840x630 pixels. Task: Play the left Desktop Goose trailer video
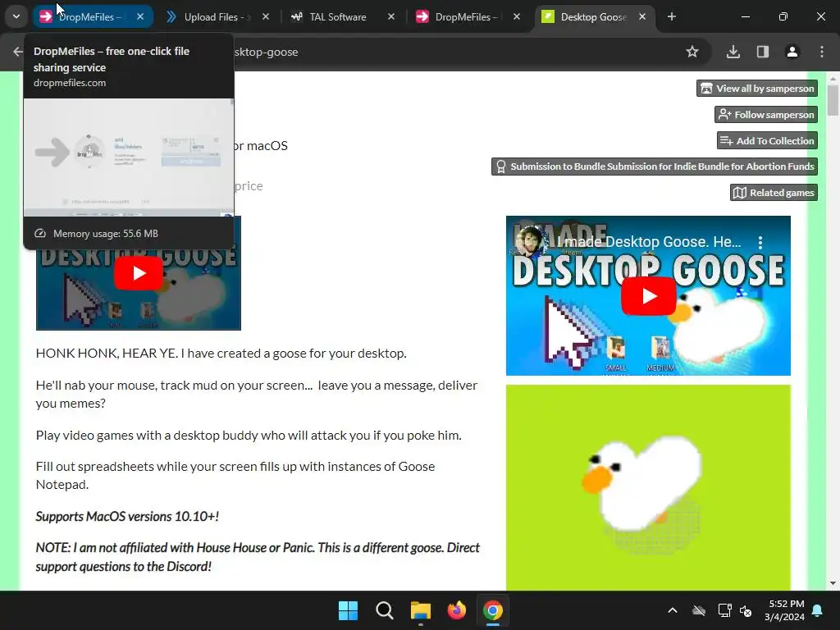click(138, 273)
